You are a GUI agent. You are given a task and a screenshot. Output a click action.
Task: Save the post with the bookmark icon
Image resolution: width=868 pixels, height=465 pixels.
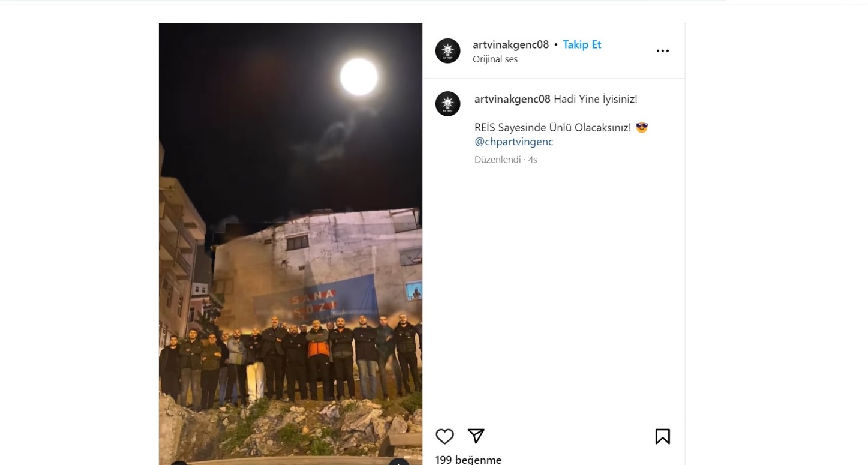(663, 436)
